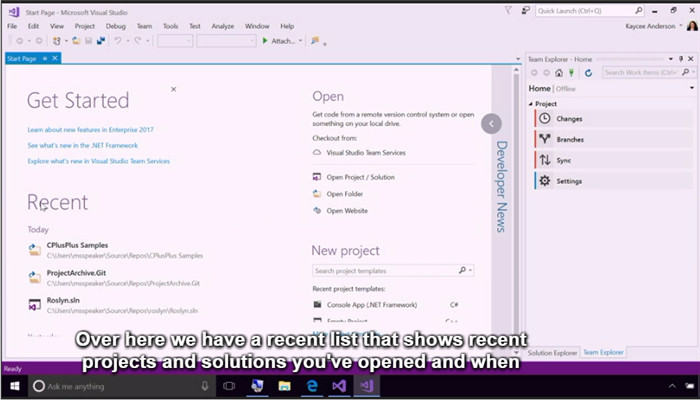Open recent ProjectArchive.Git repository

[114, 278]
